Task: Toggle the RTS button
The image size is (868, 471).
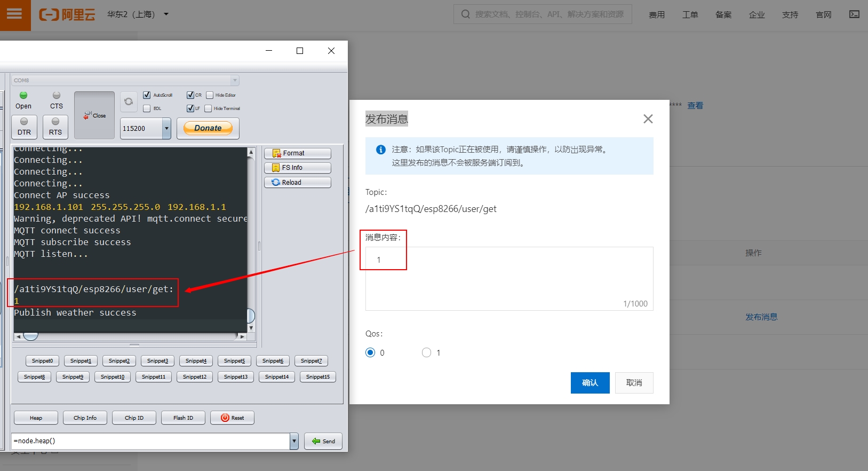Action: click(55, 127)
